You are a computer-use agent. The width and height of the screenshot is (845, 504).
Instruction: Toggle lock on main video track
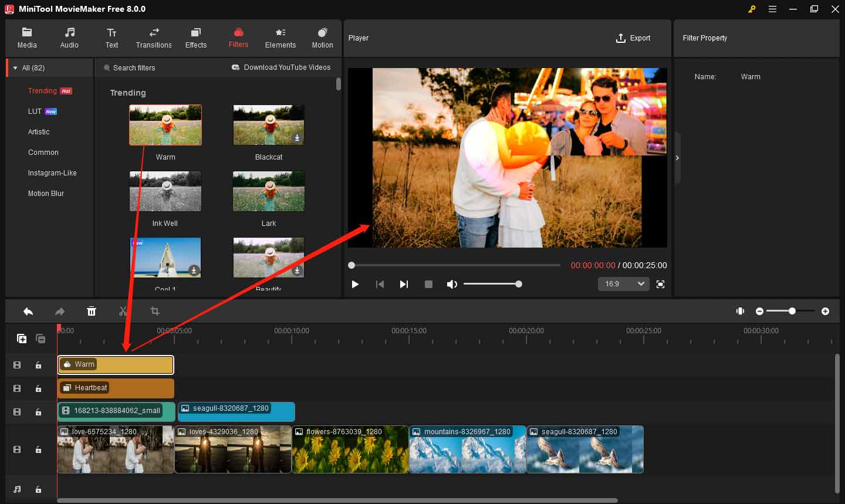38,449
